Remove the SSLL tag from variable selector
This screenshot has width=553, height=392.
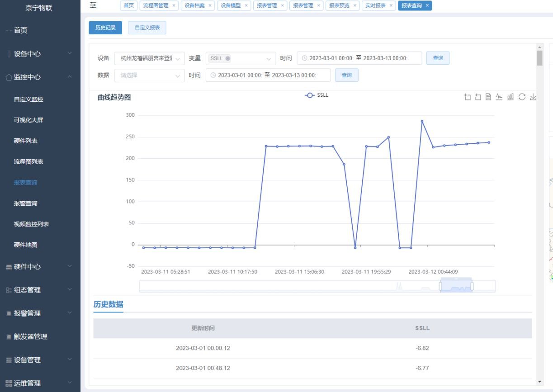pyautogui.click(x=227, y=58)
